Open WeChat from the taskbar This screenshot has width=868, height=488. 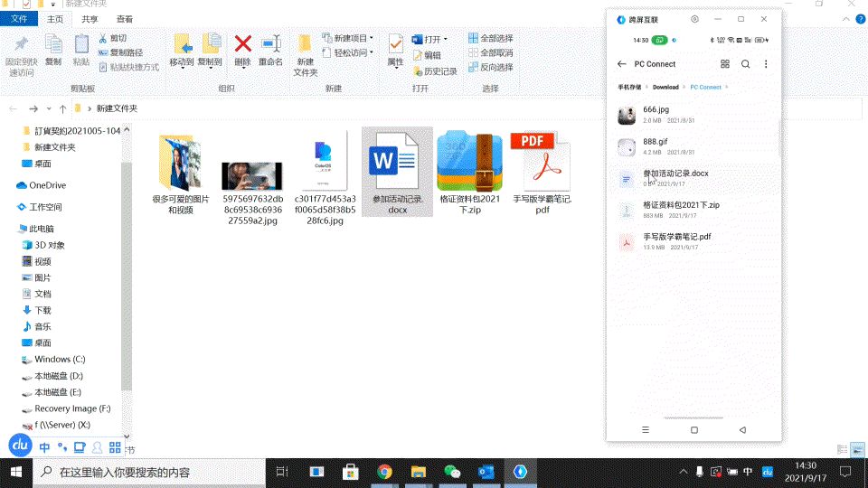tap(452, 472)
